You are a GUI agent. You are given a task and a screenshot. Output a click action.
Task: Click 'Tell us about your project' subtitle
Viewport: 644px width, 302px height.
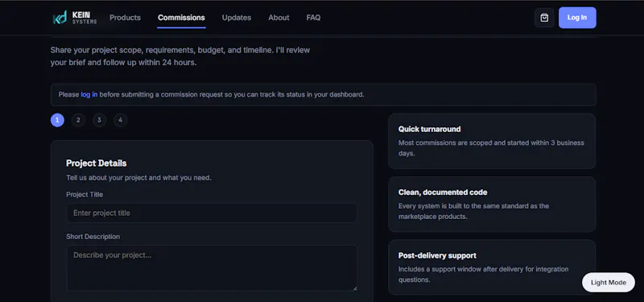pos(138,178)
